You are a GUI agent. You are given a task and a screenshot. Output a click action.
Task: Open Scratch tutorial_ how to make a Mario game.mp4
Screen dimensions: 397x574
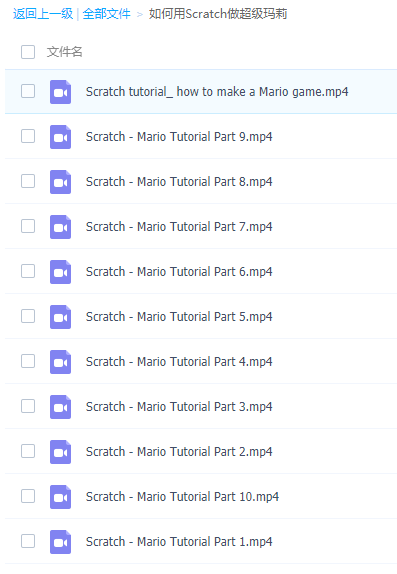pyautogui.click(x=217, y=92)
